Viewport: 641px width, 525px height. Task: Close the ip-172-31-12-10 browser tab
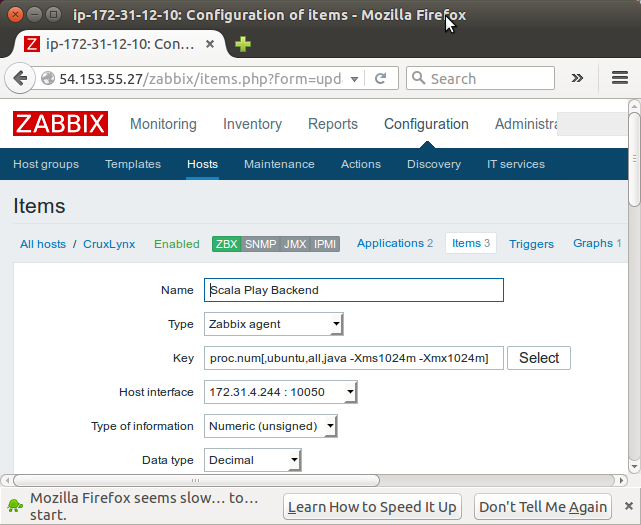pyautogui.click(x=210, y=44)
